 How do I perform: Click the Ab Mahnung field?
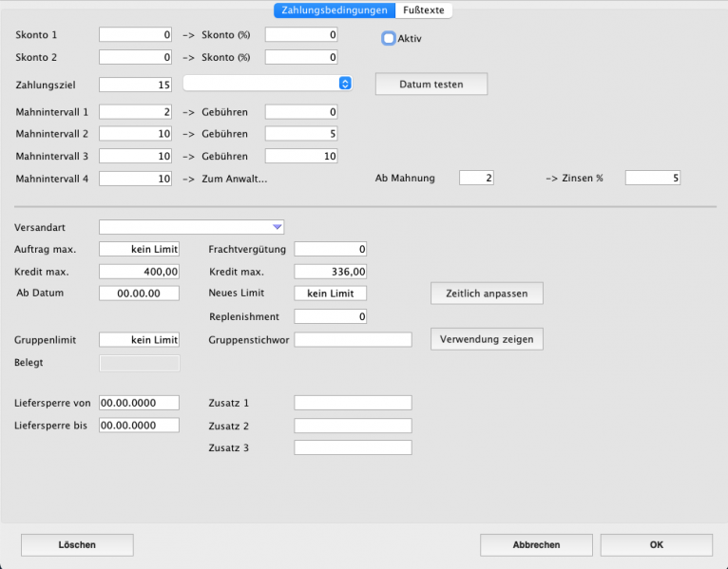tap(477, 178)
